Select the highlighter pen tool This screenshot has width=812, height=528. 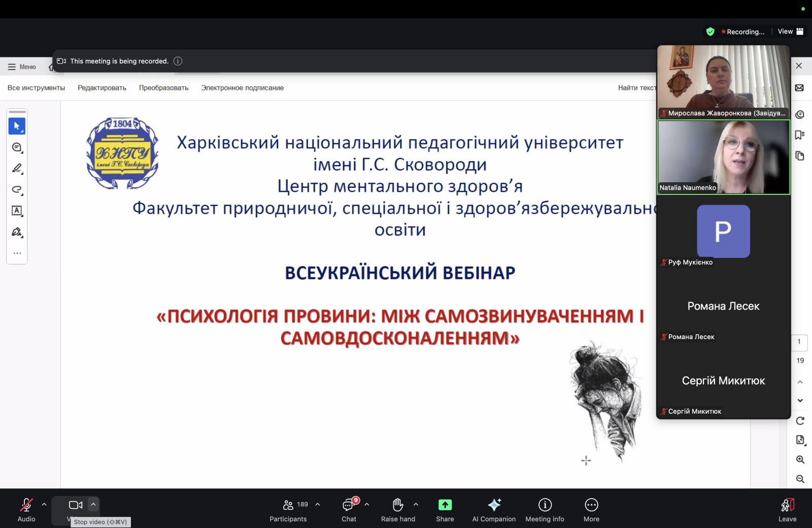tap(17, 168)
